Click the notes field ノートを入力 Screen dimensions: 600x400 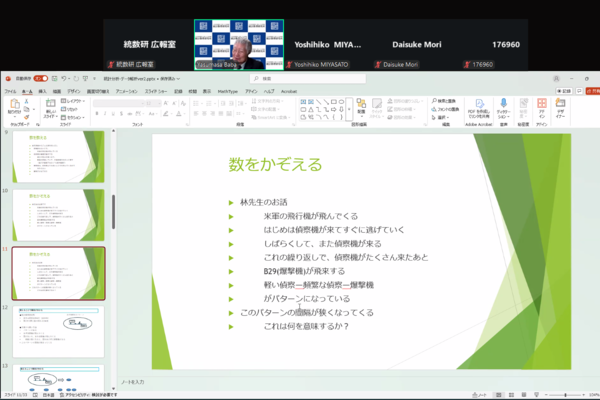pyautogui.click(x=132, y=382)
